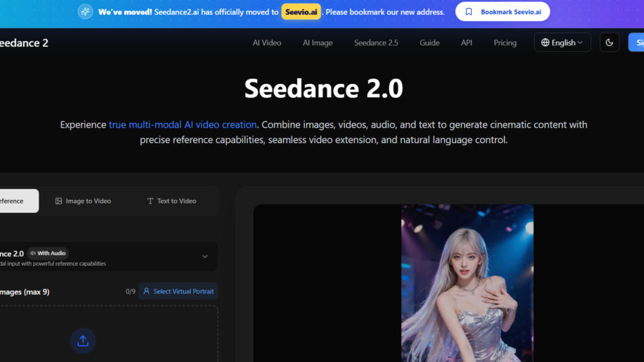The height and width of the screenshot is (362, 644).
Task: Expand the Seedance 2.0 model selector chevron
Action: (205, 256)
